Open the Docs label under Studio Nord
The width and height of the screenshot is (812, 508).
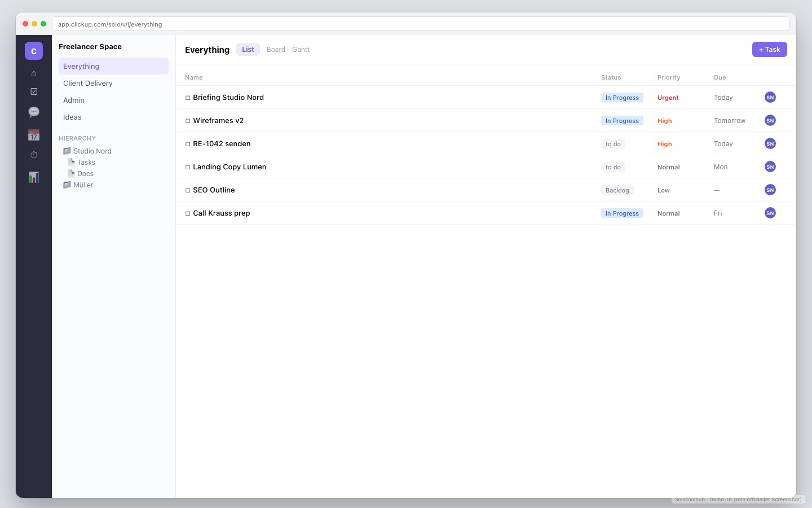pyautogui.click(x=86, y=174)
